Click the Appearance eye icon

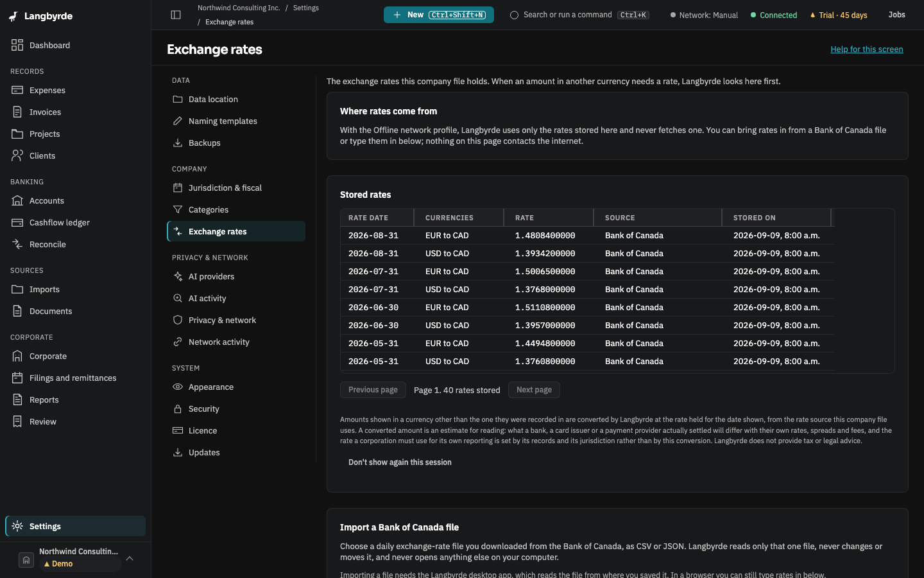click(x=178, y=387)
